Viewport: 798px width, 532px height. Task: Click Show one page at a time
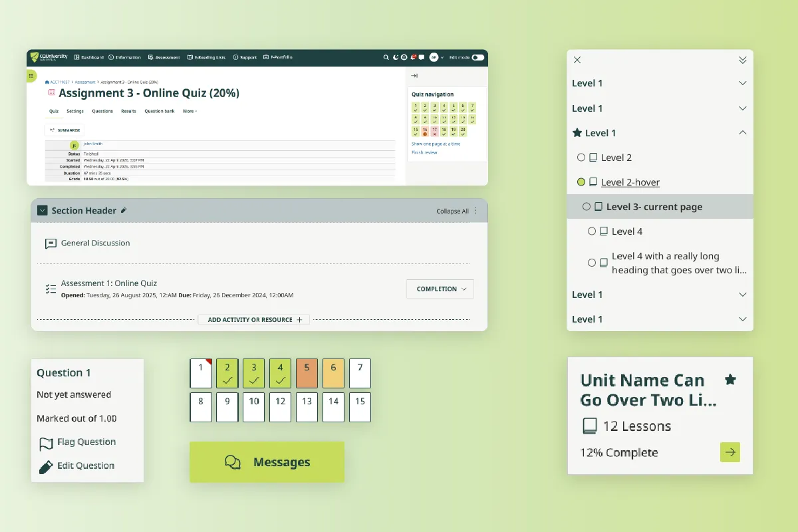(x=436, y=144)
